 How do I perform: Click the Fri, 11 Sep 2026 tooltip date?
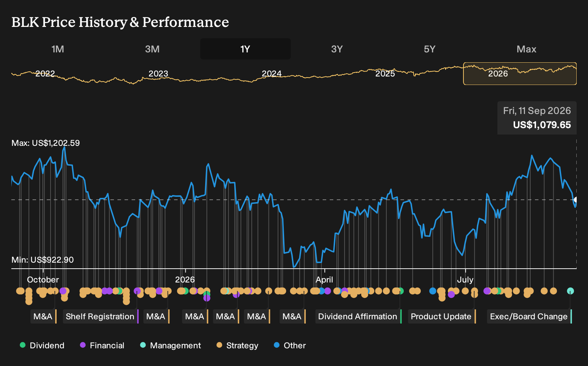[x=537, y=111]
